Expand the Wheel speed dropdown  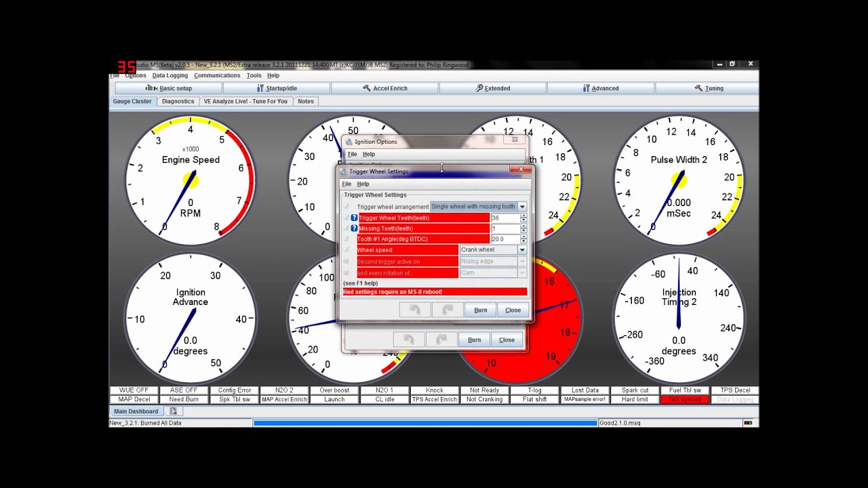pos(522,250)
